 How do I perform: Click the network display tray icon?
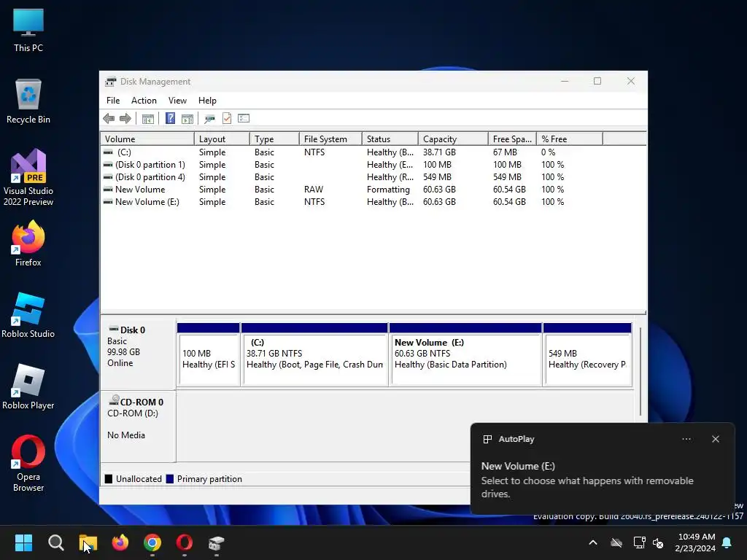(x=639, y=542)
